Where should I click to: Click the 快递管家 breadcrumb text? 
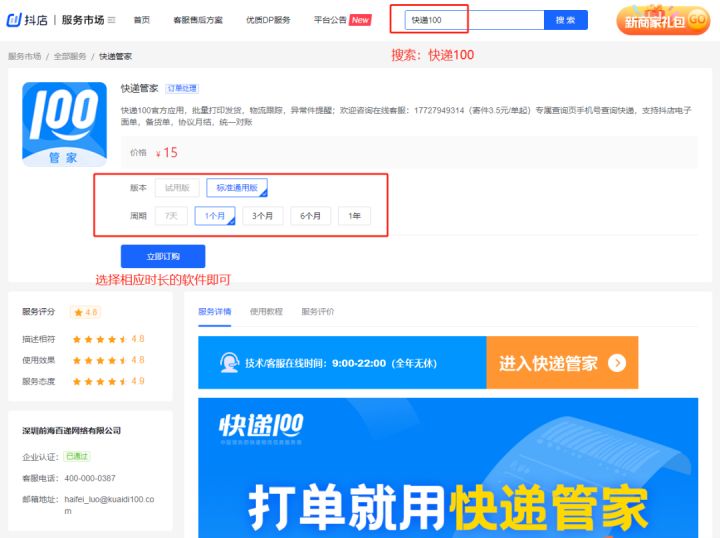click(115, 56)
